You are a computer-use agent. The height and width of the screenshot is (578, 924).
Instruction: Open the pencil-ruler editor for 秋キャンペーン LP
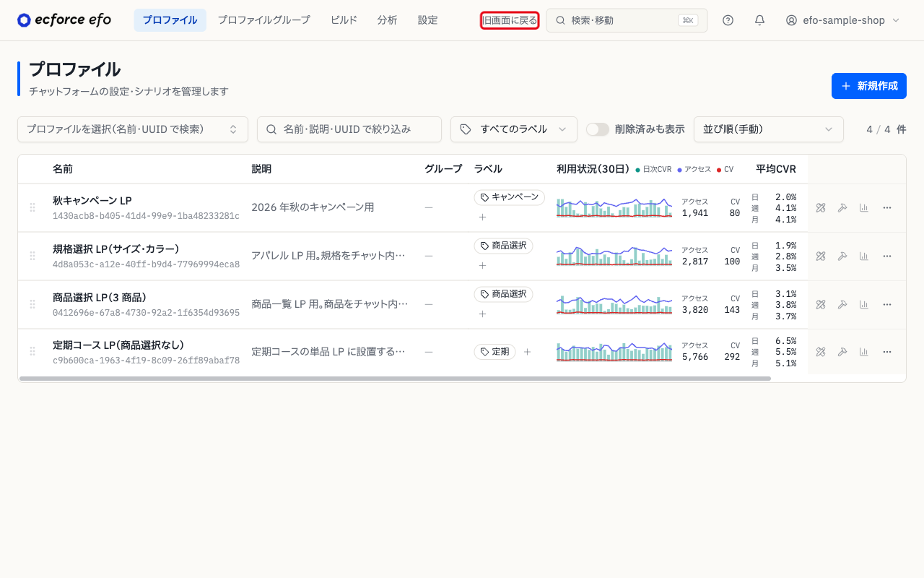820,207
